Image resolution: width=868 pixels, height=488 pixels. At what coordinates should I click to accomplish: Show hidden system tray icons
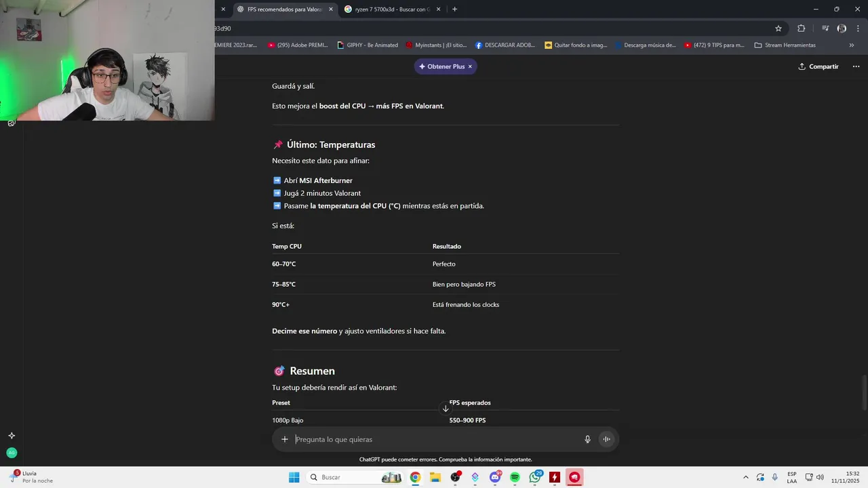pos(746,477)
